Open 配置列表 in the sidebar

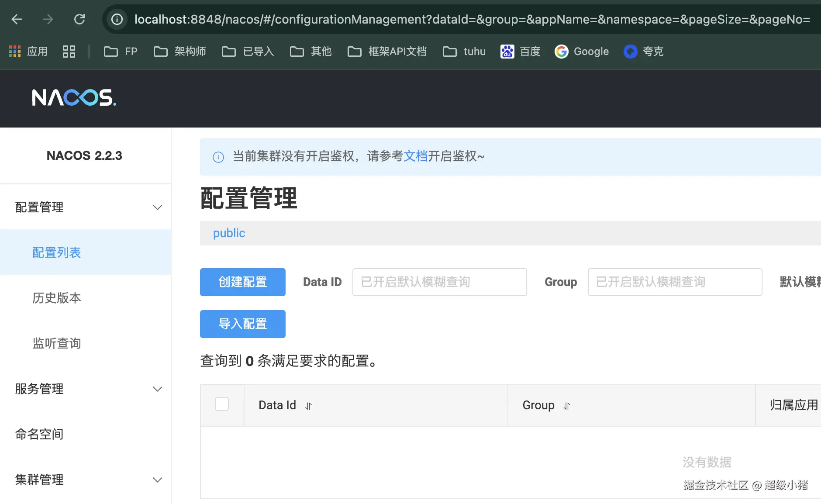pyautogui.click(x=86, y=252)
